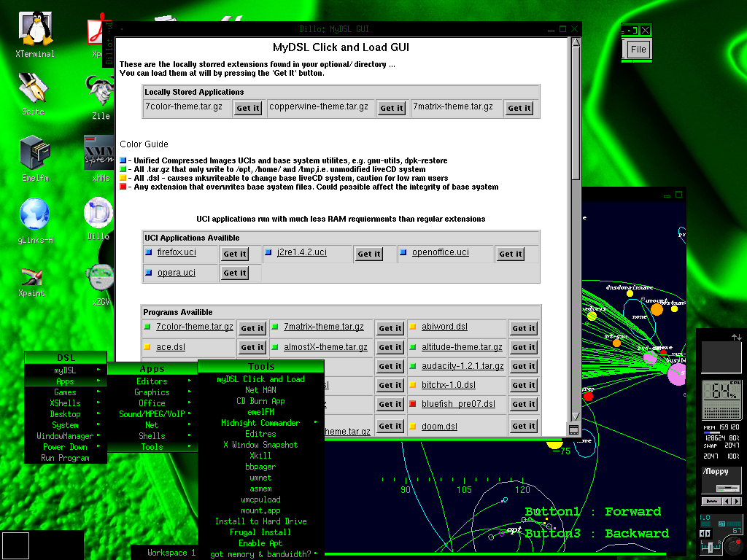Expand Midnight Commander submenu in Tools
The width and height of the screenshot is (747, 560).
260,423
